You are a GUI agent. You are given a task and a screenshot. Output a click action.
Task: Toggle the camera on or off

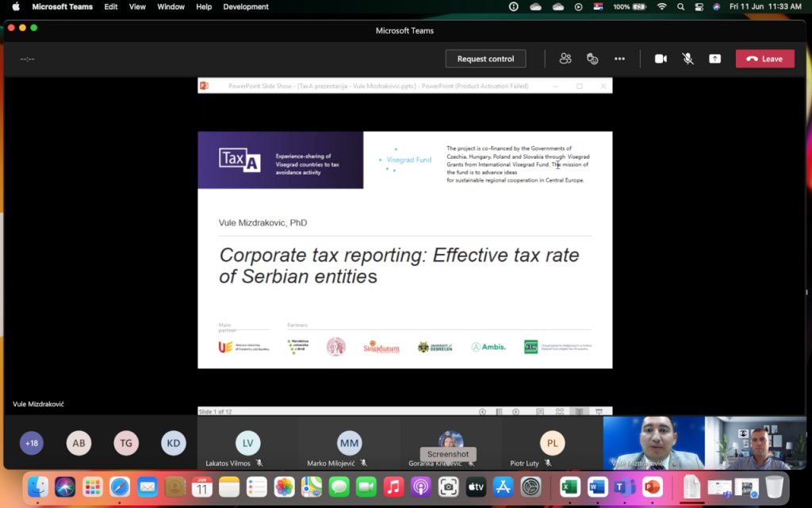tap(661, 59)
